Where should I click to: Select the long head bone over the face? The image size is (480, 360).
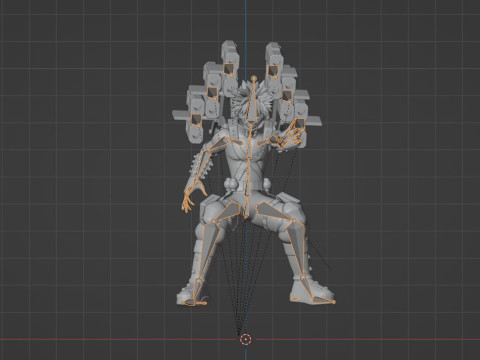pos(252,103)
